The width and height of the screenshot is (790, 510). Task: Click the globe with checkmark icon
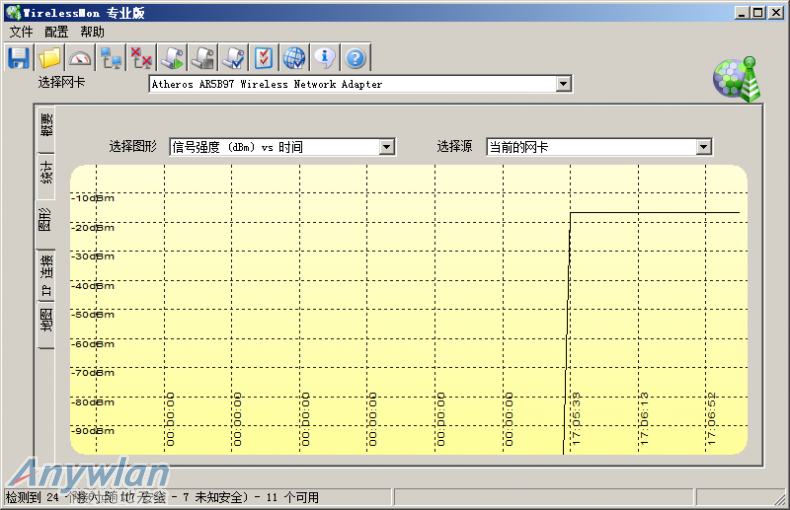pos(294,58)
